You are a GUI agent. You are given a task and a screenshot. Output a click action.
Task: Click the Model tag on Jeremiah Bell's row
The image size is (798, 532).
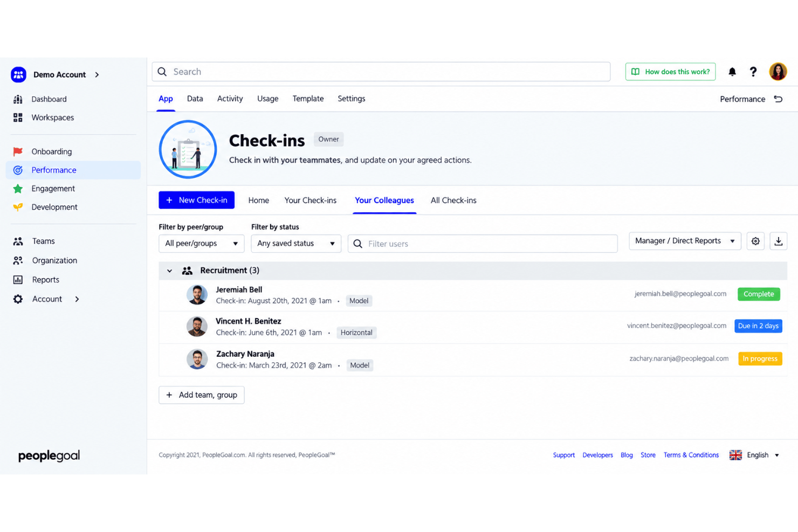tap(359, 301)
